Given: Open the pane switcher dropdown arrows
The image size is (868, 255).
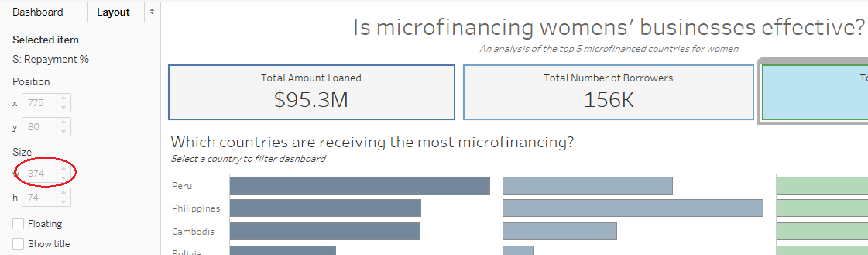Looking at the screenshot, I should [x=152, y=12].
